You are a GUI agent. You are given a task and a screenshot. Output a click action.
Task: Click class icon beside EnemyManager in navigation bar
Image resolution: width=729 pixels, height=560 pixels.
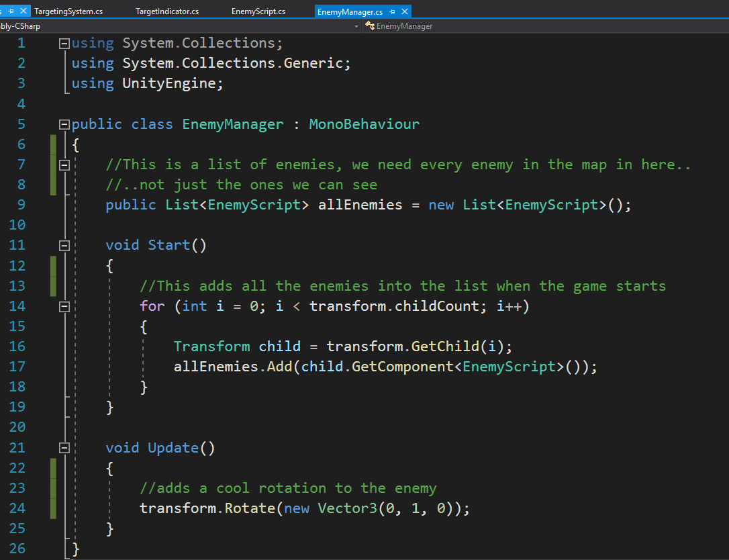click(x=370, y=26)
